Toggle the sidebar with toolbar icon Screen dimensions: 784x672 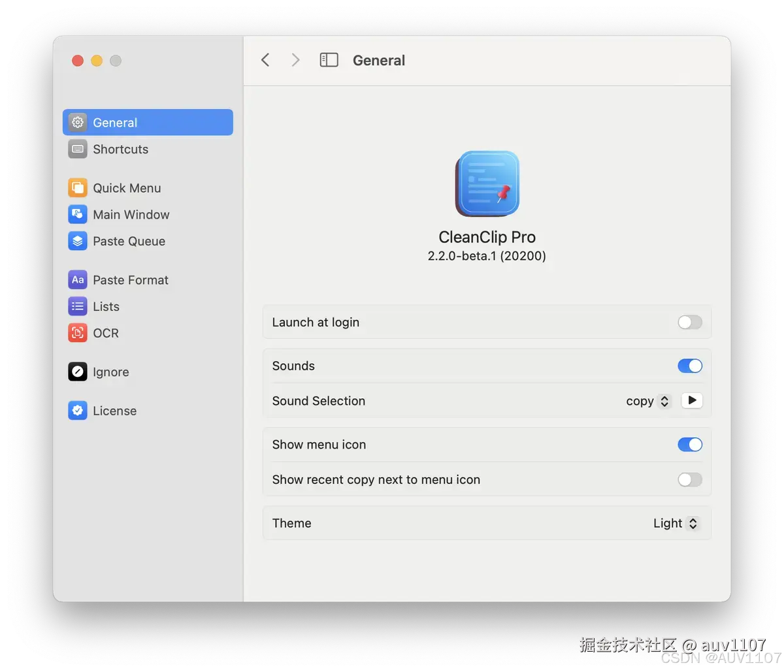tap(329, 60)
